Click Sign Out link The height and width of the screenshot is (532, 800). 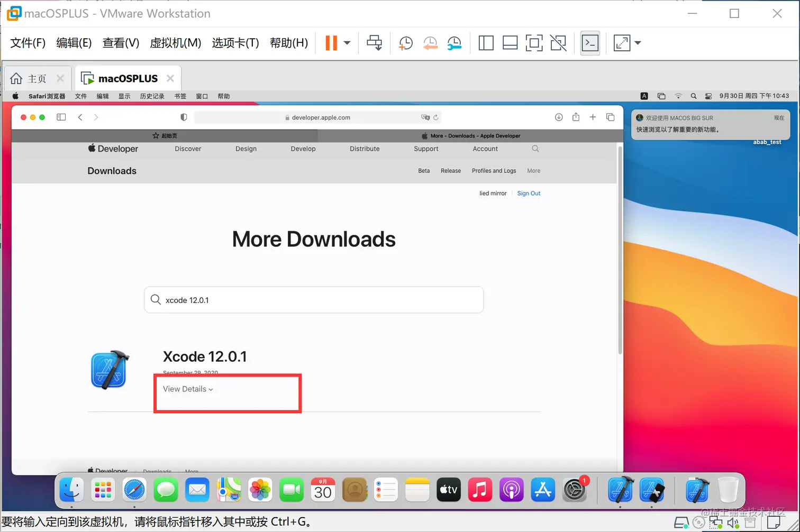click(x=529, y=194)
